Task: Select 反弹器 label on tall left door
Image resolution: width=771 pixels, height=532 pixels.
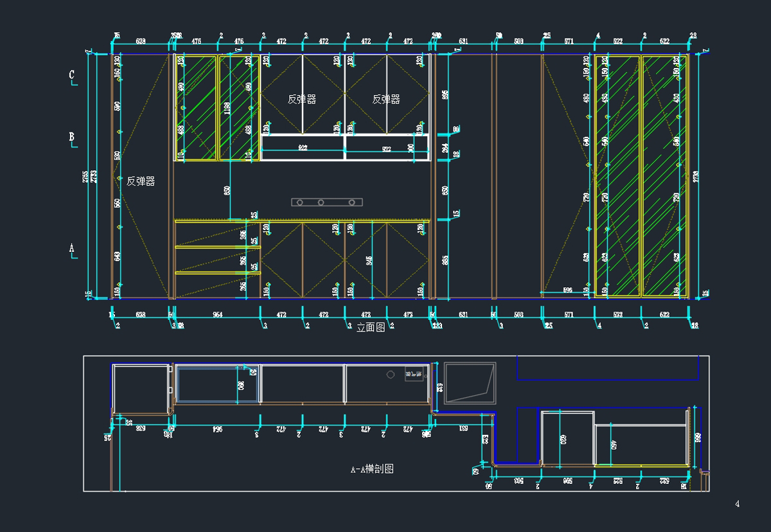Action: tap(141, 182)
